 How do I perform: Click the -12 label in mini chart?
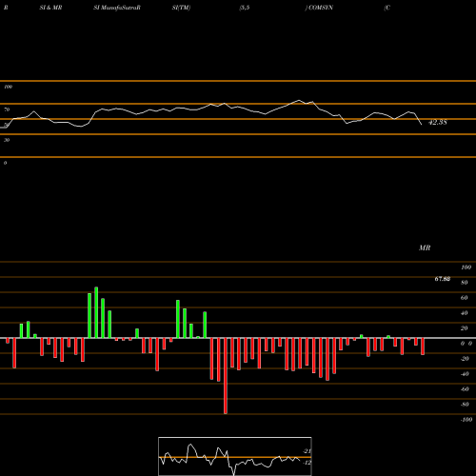coord(307,463)
